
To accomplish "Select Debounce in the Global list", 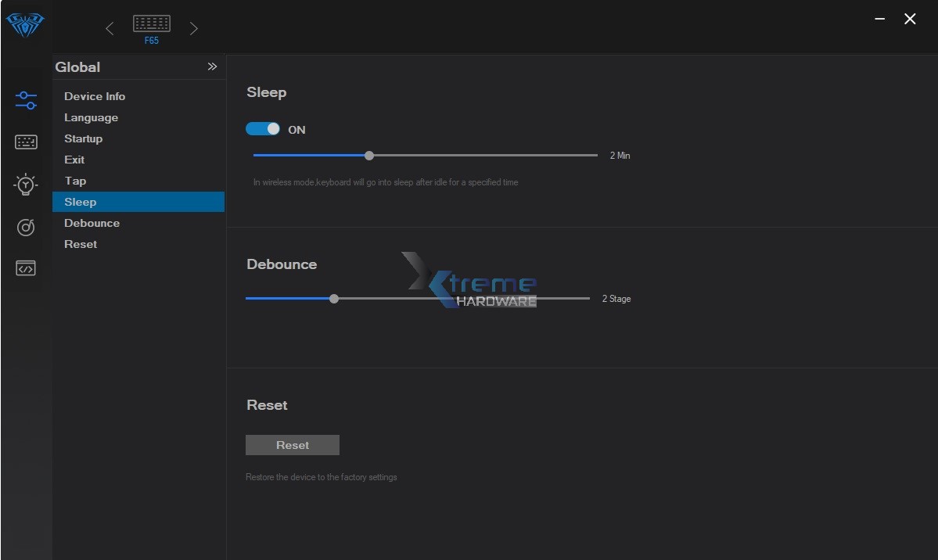I will (92, 223).
